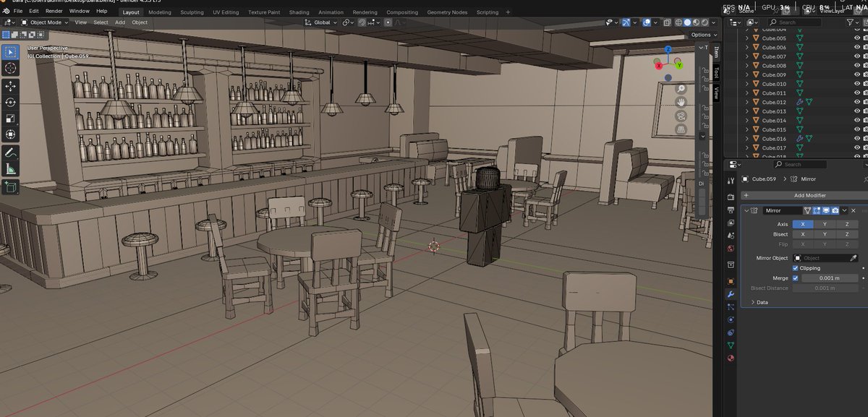Toggle the Merge checkbox

point(796,278)
